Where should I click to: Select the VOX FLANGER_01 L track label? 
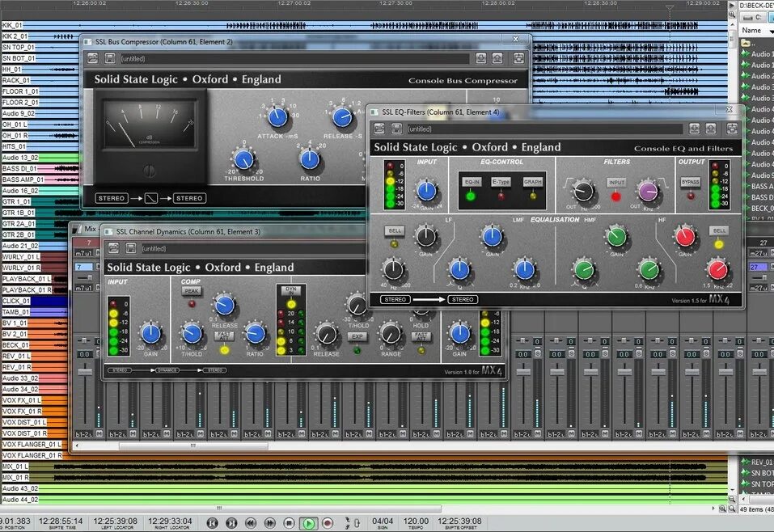pyautogui.click(x=32, y=444)
